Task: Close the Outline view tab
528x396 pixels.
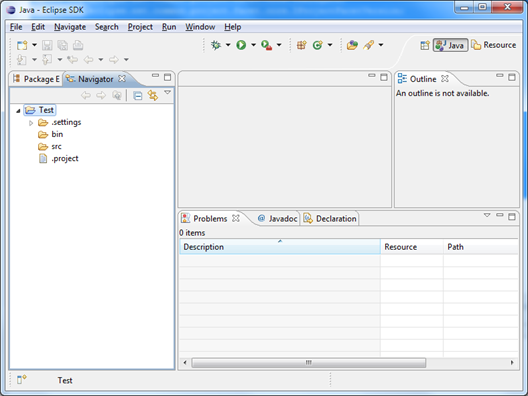Action: click(x=445, y=78)
